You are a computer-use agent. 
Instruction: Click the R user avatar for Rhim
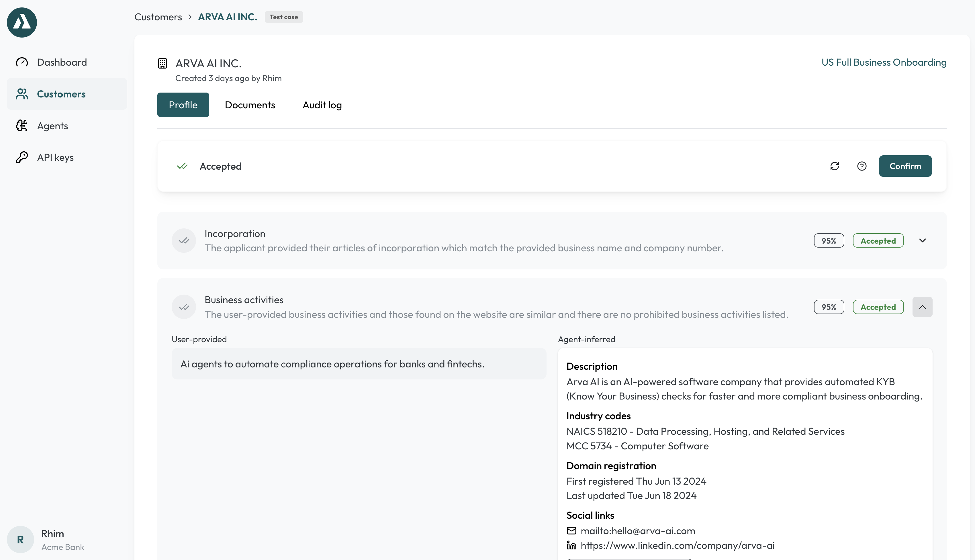pos(20,539)
